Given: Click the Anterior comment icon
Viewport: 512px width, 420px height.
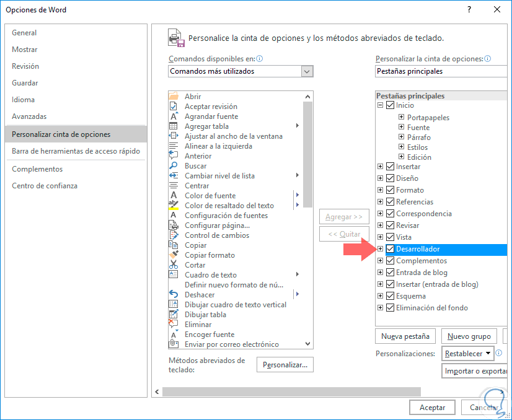Looking at the screenshot, I should (x=174, y=155).
